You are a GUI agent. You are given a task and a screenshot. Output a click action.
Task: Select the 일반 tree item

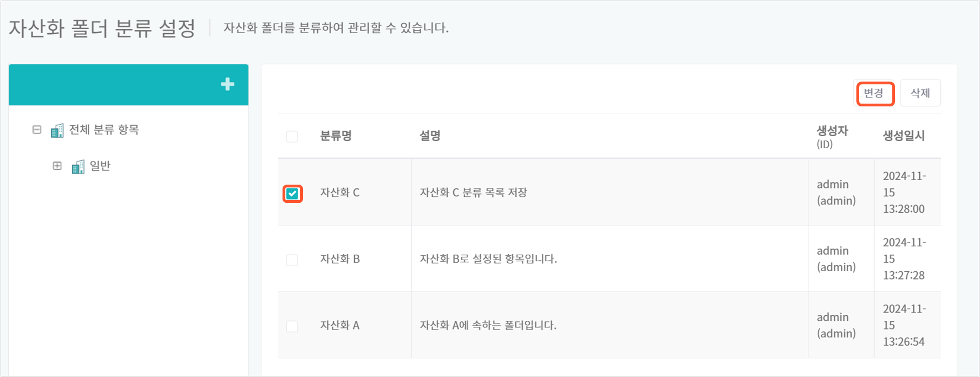pos(100,166)
